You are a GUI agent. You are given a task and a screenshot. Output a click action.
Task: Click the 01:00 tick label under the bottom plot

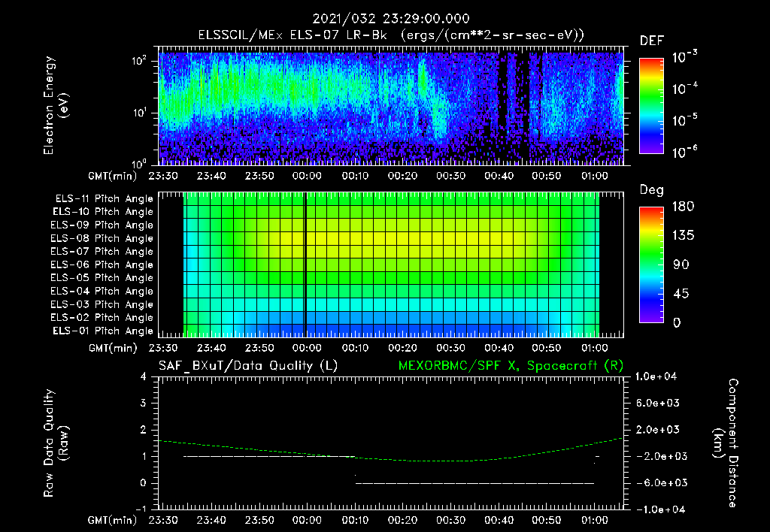[594, 520]
